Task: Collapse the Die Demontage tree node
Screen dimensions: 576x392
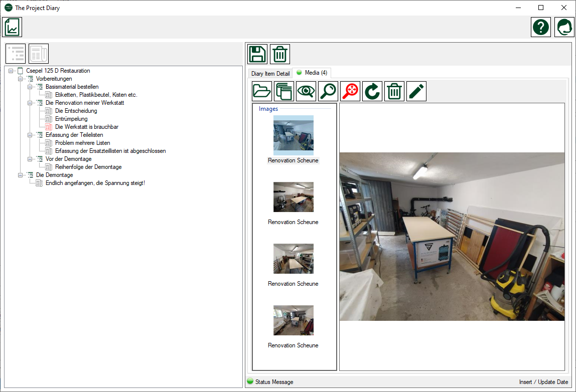Action: tap(21, 175)
